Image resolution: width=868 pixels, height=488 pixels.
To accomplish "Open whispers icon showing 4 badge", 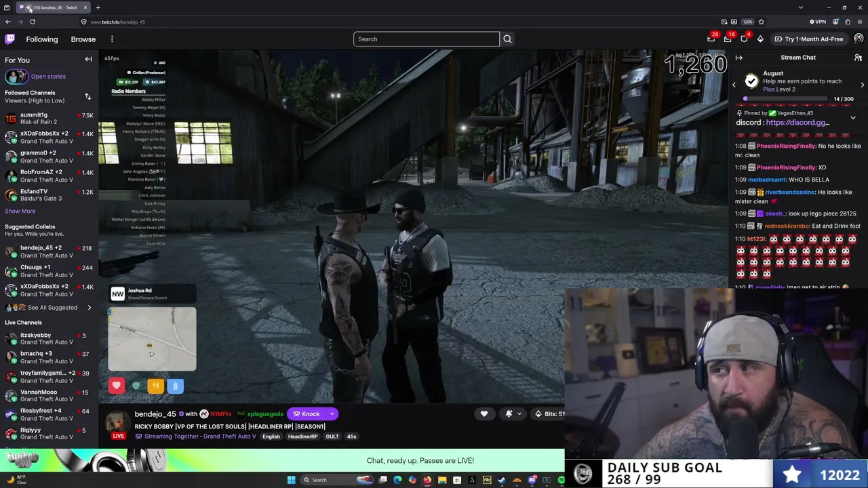I will click(x=744, y=39).
